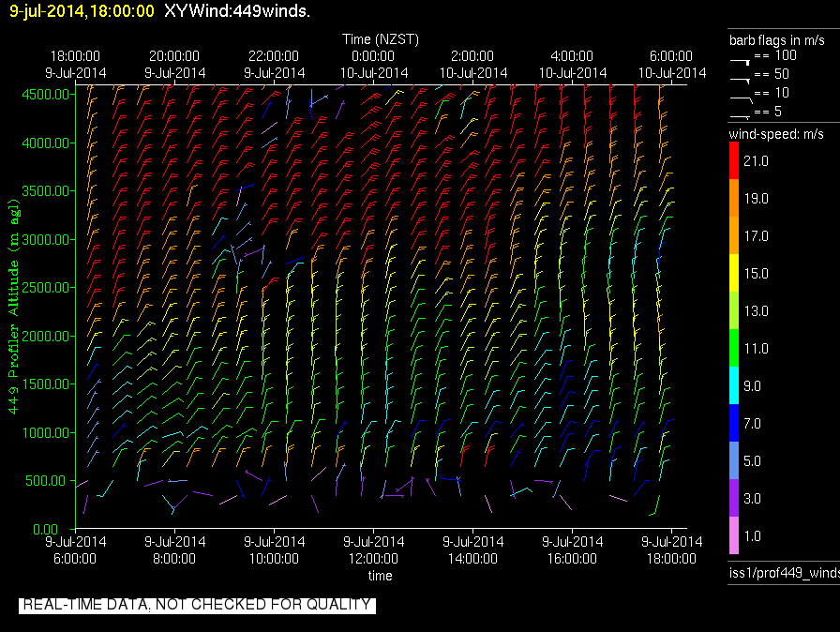The height and width of the screenshot is (632, 840).
Task: Pick the dark blue 7.0 wind-speed color band
Action: tap(734, 424)
